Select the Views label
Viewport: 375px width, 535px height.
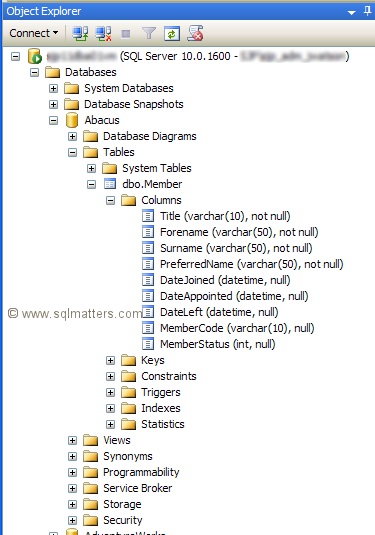point(117,441)
